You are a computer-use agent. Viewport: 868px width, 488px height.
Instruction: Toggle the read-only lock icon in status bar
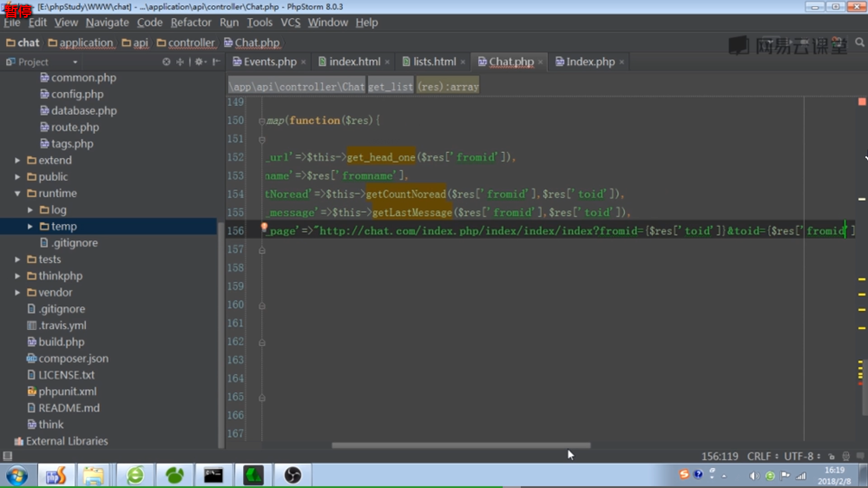(x=831, y=456)
